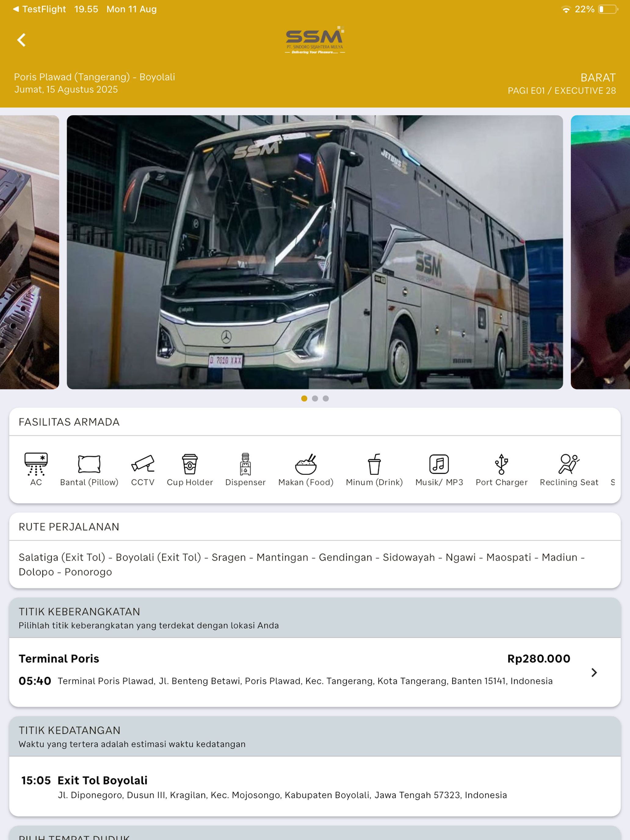Tap the date Jumat, 15 Agustus 2025

[66, 90]
